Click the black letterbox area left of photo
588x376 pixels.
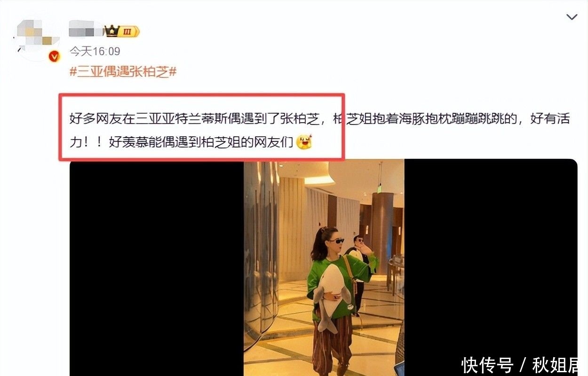click(157, 267)
